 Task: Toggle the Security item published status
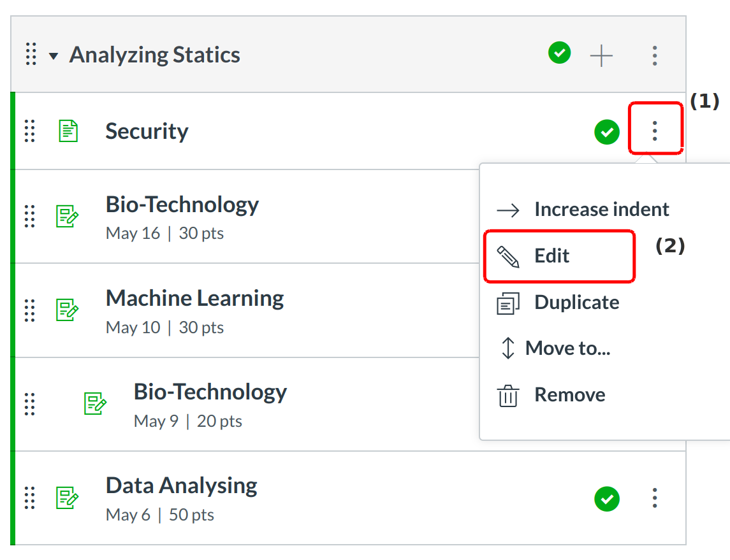pos(606,132)
